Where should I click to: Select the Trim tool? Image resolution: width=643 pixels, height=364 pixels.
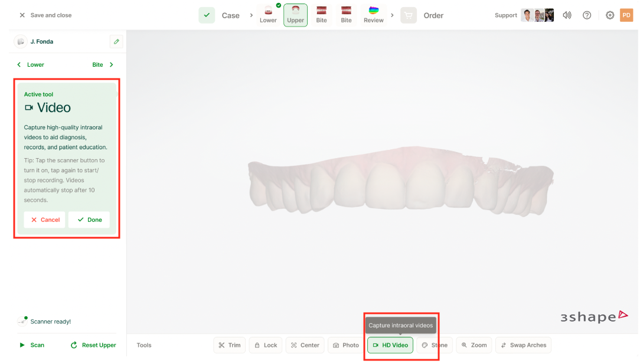[x=229, y=345]
